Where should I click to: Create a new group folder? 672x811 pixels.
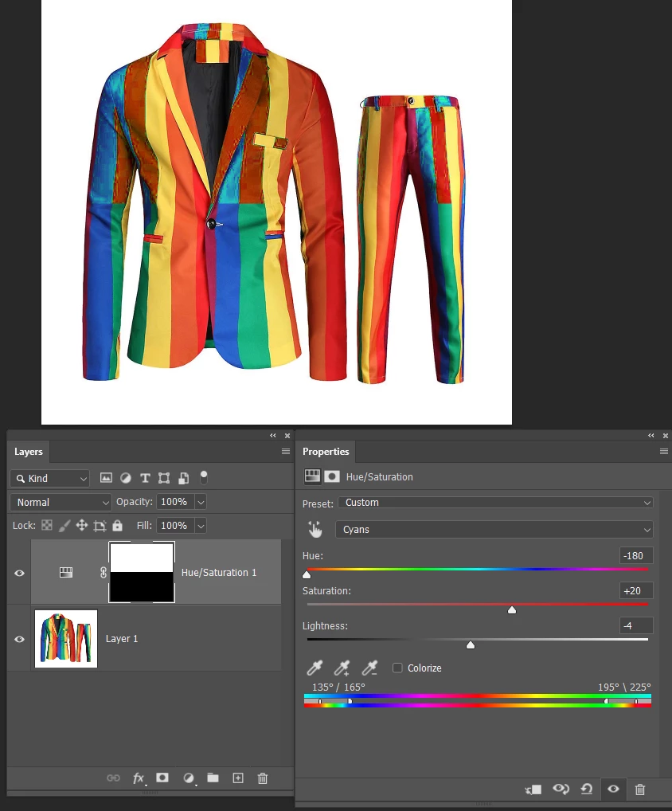[213, 778]
